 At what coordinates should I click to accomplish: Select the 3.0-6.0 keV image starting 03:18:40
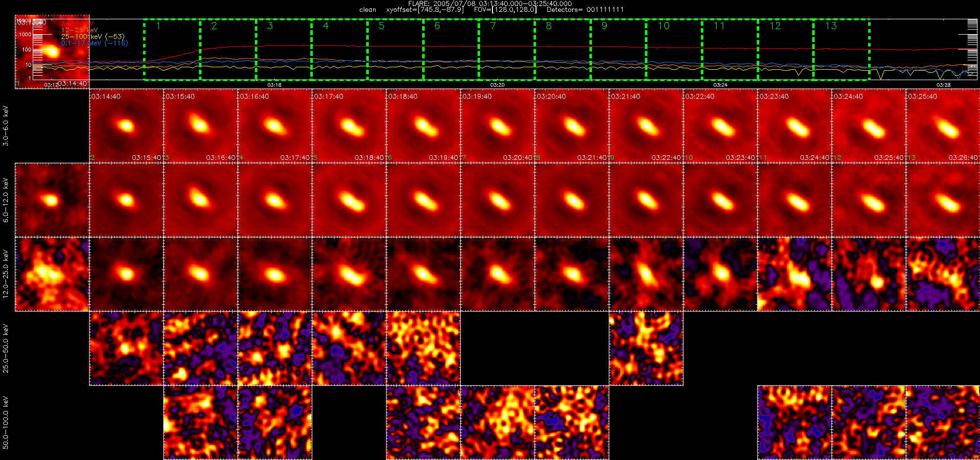(x=423, y=126)
